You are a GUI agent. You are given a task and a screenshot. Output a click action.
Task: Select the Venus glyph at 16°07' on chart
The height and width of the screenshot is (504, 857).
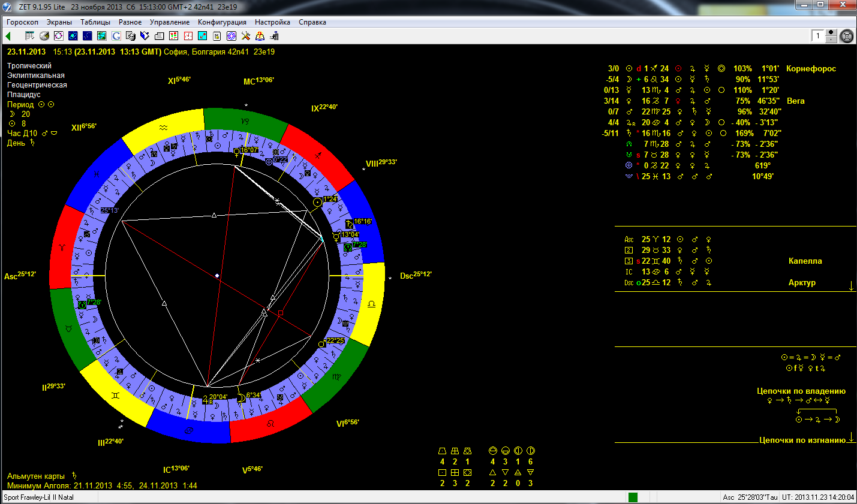[237, 152]
